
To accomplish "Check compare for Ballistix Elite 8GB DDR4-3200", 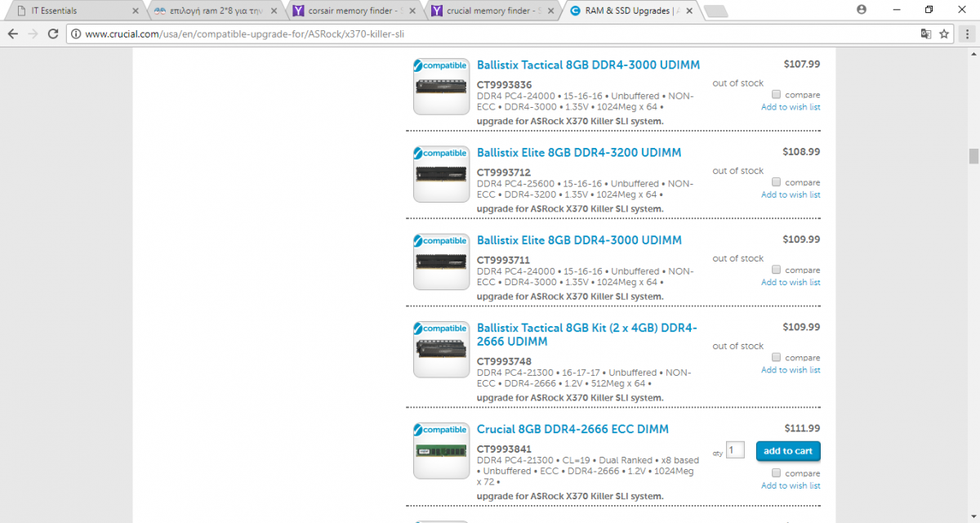I will tap(777, 181).
